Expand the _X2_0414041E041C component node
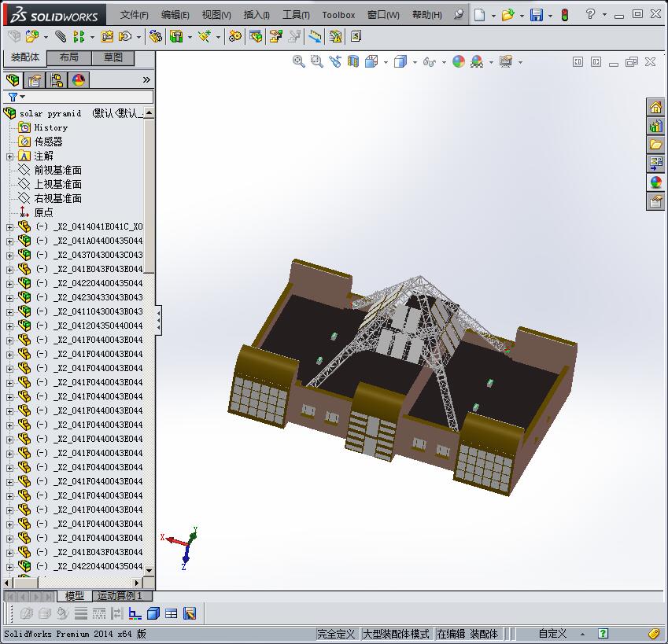The height and width of the screenshot is (644, 668). (x=9, y=227)
